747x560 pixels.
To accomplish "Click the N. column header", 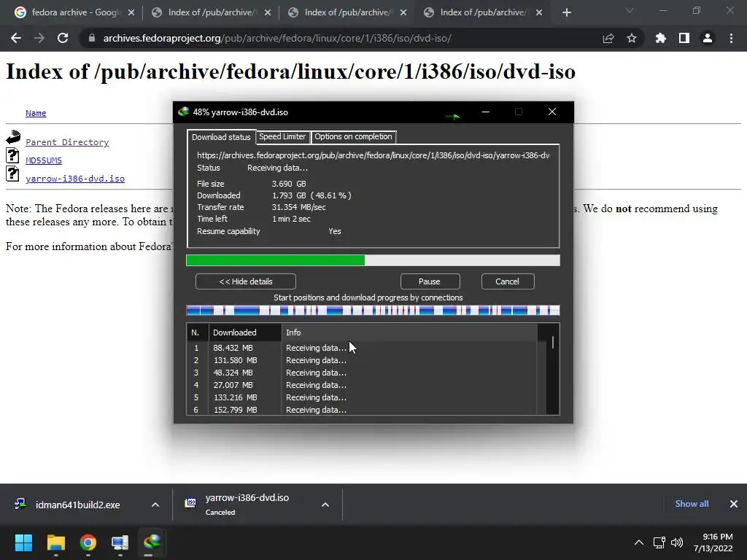I will tap(198, 332).
